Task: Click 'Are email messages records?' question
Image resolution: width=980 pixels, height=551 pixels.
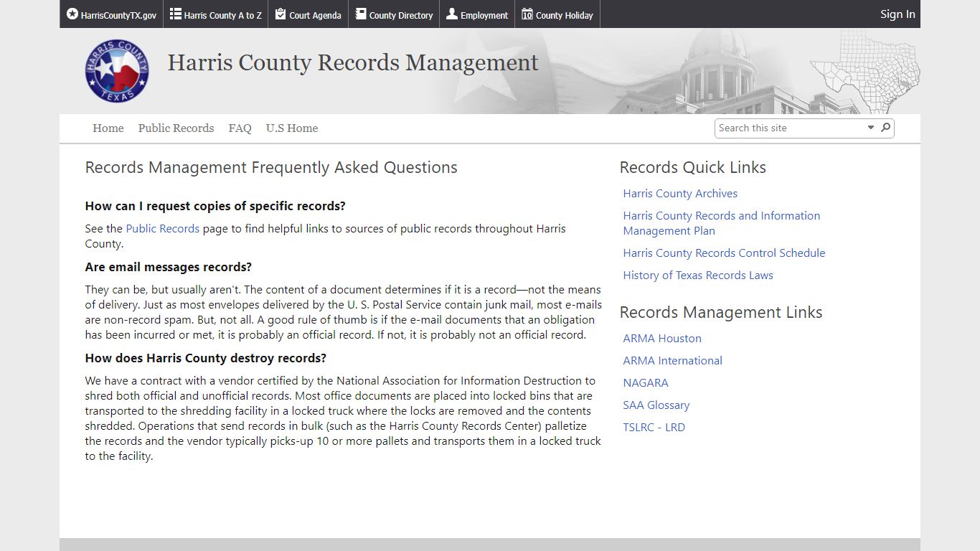Action: click(x=169, y=267)
